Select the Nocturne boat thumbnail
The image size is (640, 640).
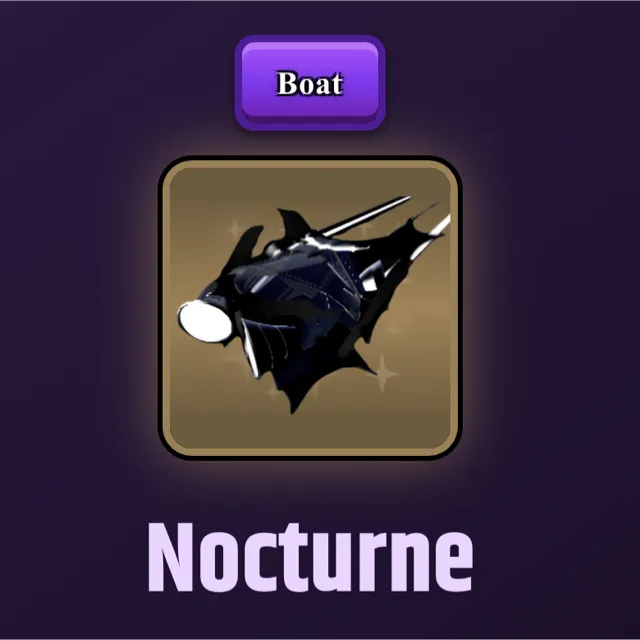coord(310,308)
